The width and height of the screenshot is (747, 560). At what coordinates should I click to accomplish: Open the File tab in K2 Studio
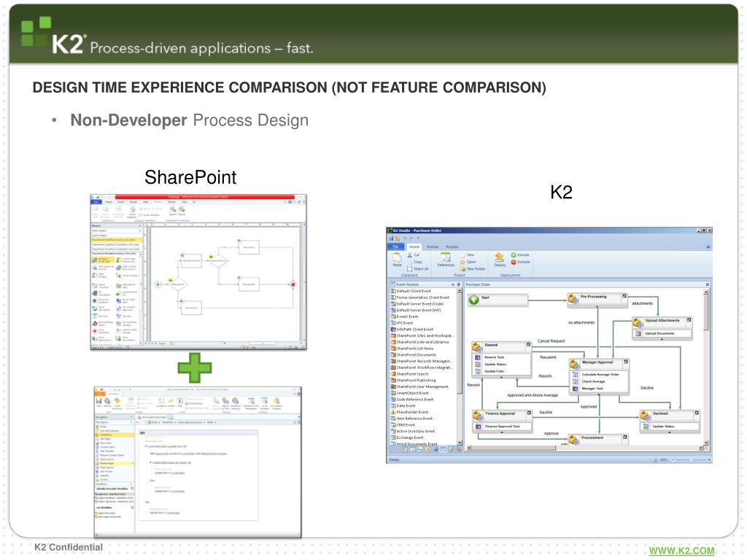point(395,246)
